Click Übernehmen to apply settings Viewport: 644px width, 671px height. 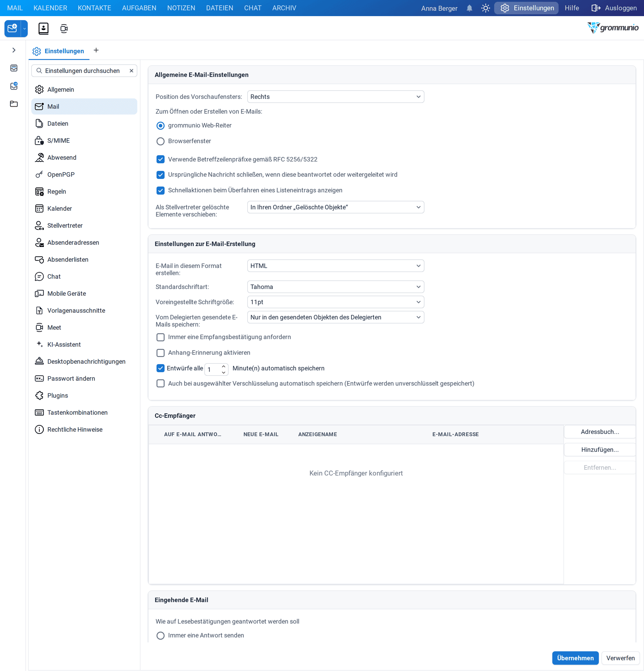pyautogui.click(x=575, y=658)
